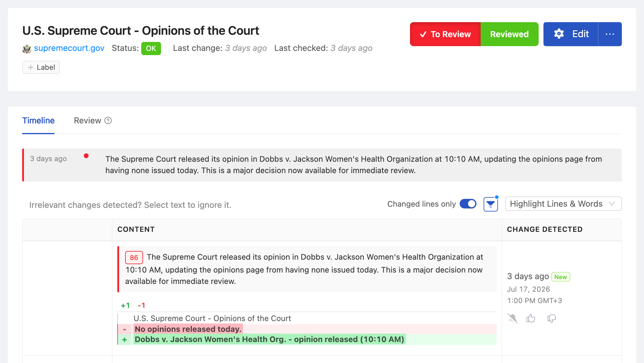Click the +1 added lines count

point(125,305)
